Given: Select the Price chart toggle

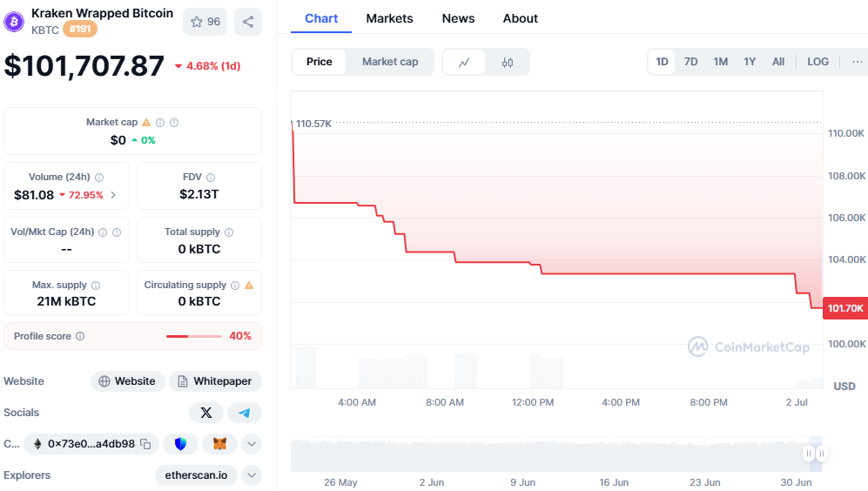Looking at the screenshot, I should (x=320, y=62).
